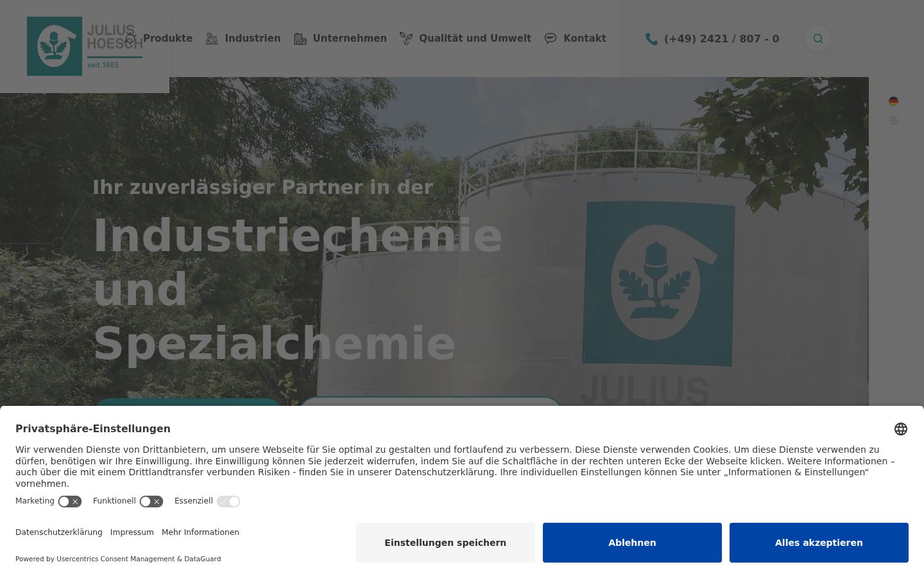This screenshot has width=924, height=578.
Task: Toggle the Essenziell cookie switch
Action: point(228,502)
